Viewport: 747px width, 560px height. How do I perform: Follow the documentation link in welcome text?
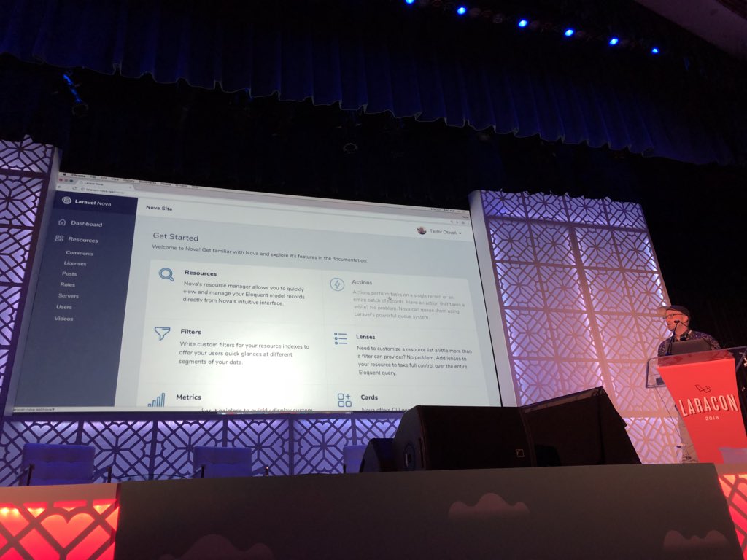tap(350, 260)
